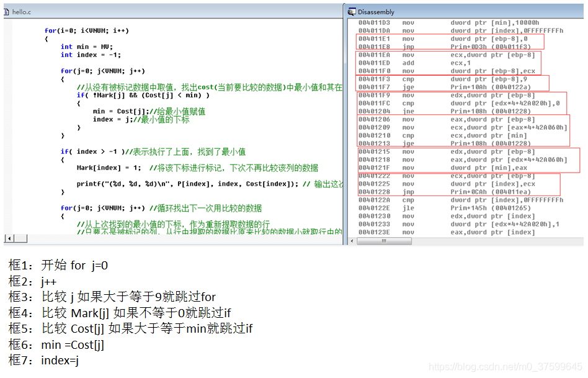This screenshot has width=588, height=378.
Task: Click the horizontal scrollbar thumb in hello.c pane
Action: pyautogui.click(x=20, y=238)
